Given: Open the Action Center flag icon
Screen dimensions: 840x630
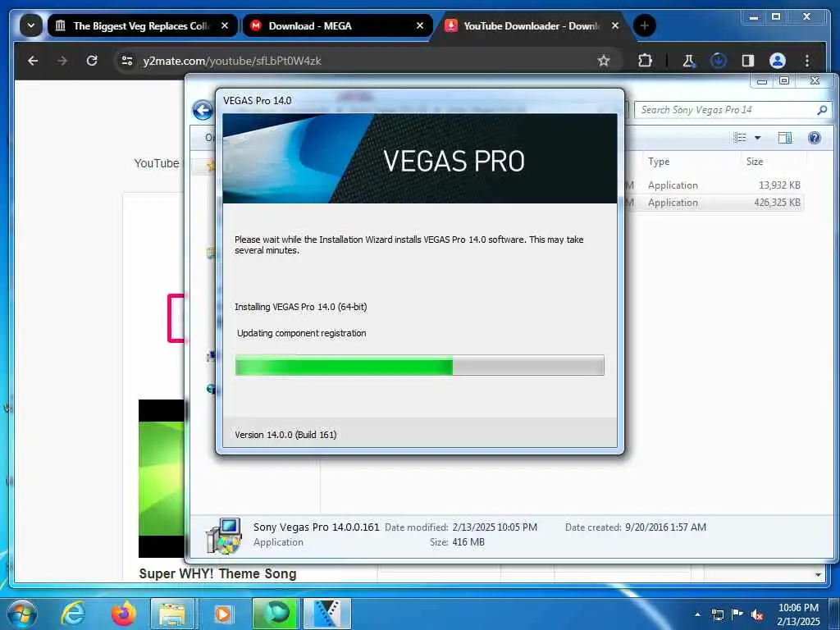Looking at the screenshot, I should click(737, 614).
